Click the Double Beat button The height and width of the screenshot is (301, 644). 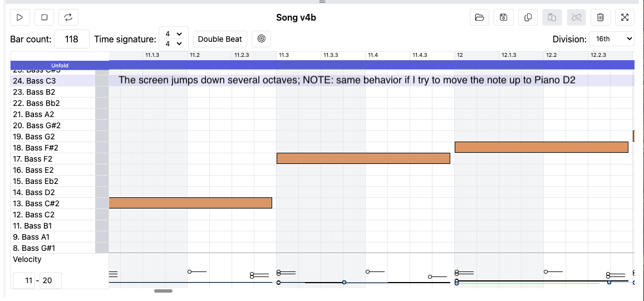coord(220,39)
